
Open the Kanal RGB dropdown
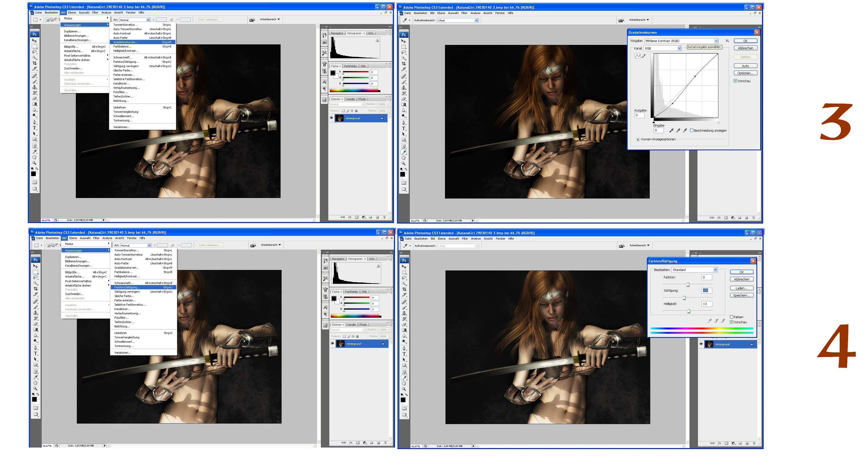[x=679, y=48]
